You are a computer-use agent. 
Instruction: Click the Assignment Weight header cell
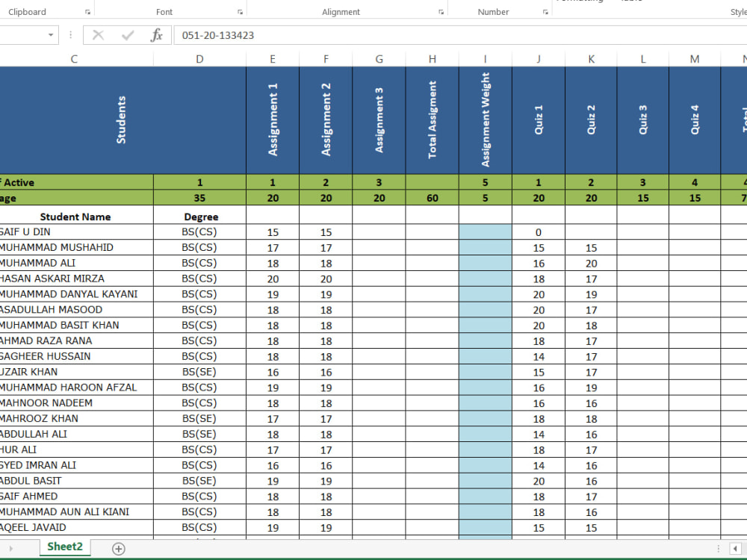tap(486, 120)
